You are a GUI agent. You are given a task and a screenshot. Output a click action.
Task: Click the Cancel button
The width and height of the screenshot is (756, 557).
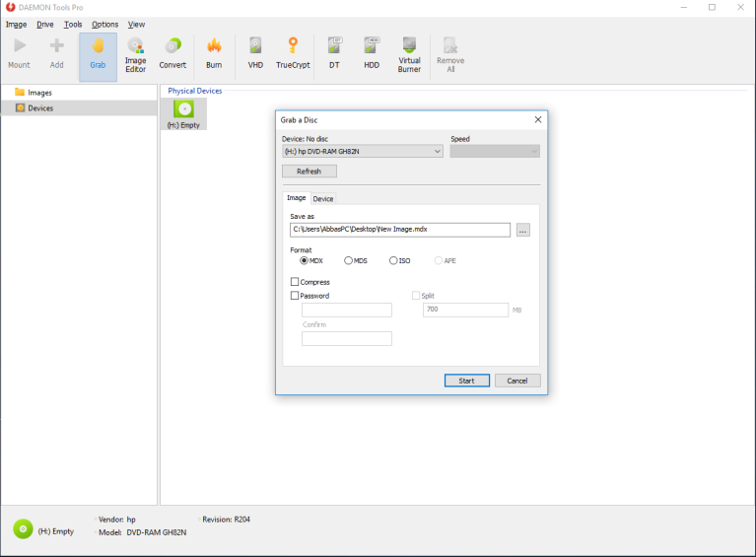pos(517,381)
